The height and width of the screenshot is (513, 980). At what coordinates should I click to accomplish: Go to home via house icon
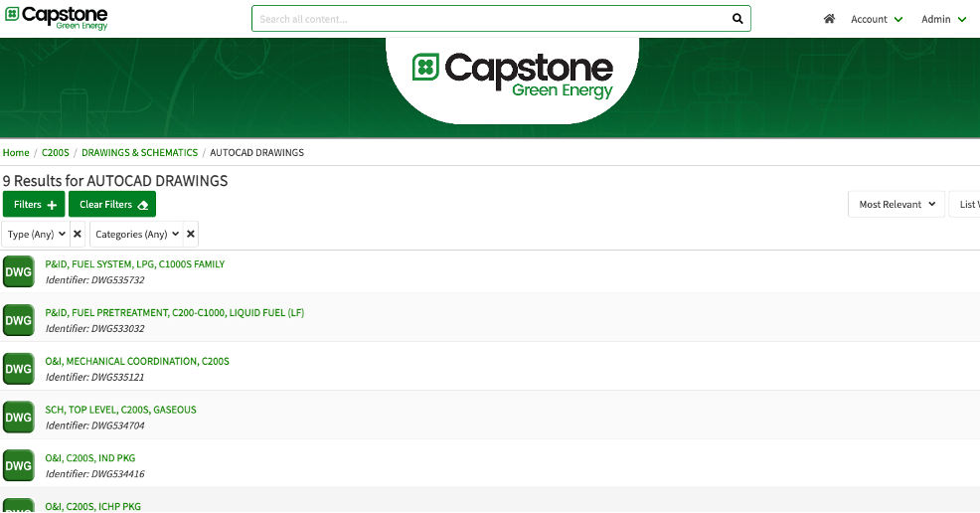click(x=829, y=19)
